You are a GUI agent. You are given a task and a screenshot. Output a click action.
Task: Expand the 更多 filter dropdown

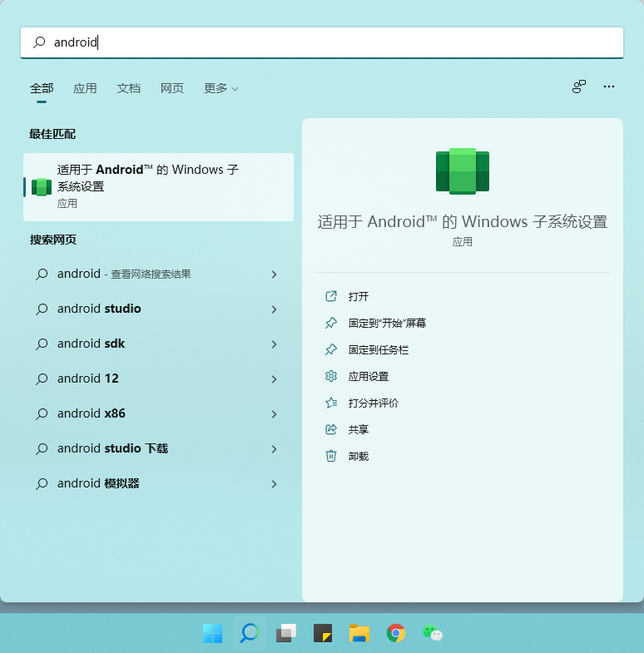click(220, 88)
